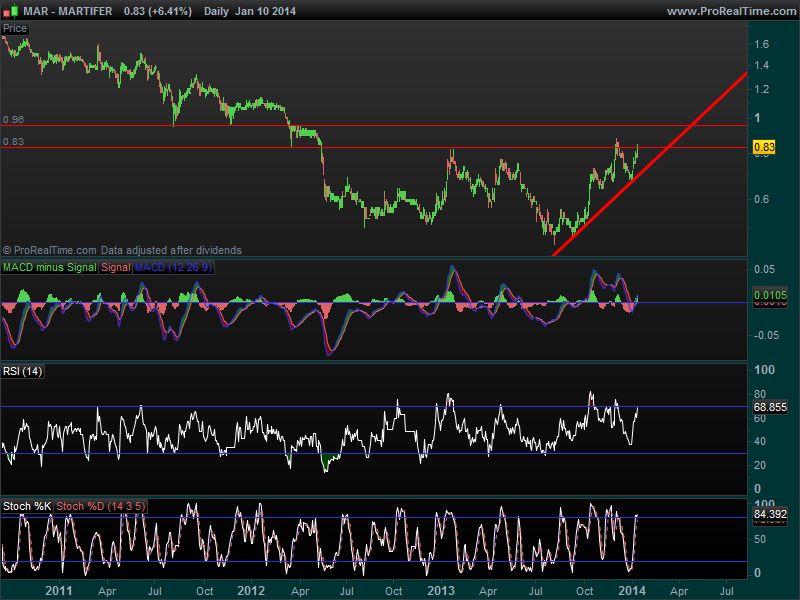Click the 2014 year label on time axis
The image size is (800, 600).
[632, 591]
